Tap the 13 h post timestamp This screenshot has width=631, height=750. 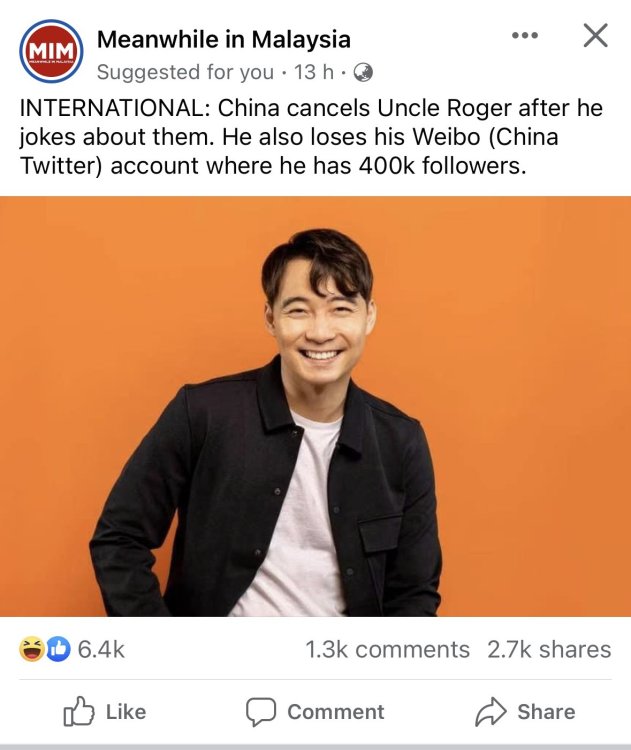tap(307, 72)
